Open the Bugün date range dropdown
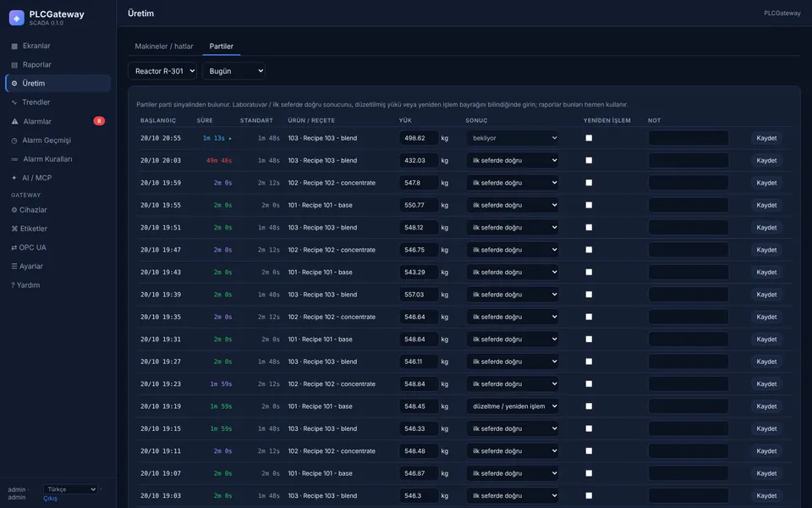The image size is (812, 508). coord(233,71)
